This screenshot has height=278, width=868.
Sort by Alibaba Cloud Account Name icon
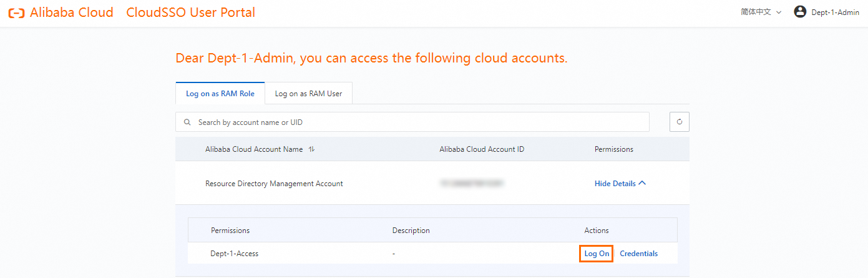point(312,149)
